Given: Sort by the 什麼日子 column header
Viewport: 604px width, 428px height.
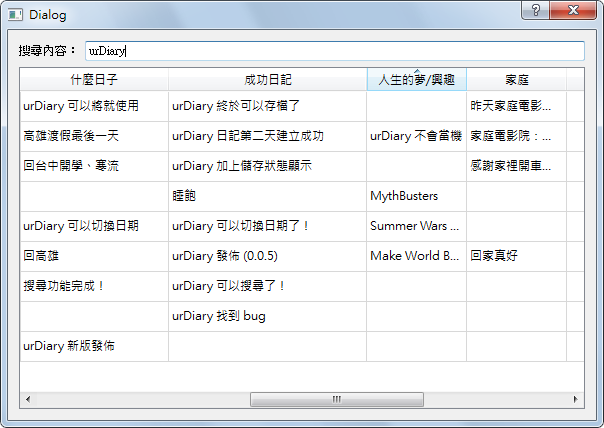Looking at the screenshot, I should [94, 80].
